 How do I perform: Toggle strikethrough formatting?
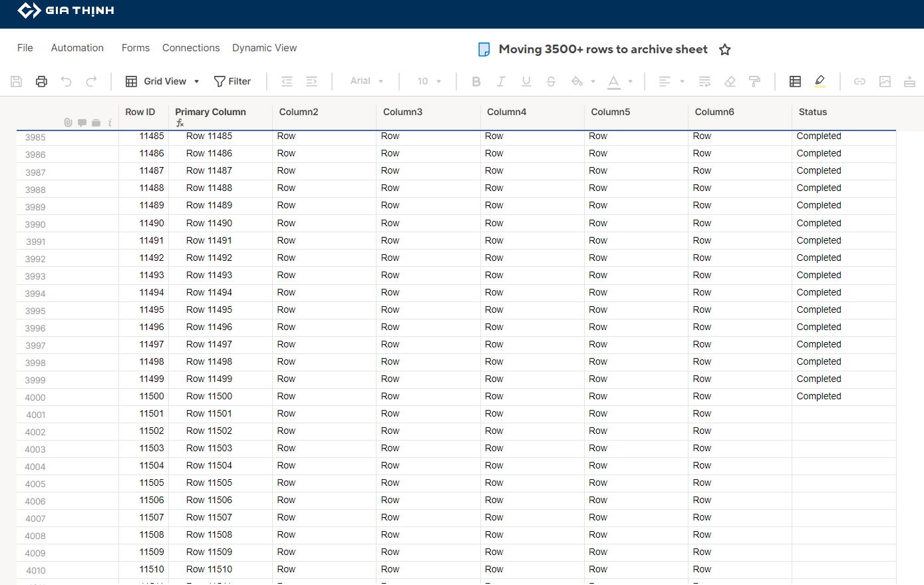click(551, 81)
